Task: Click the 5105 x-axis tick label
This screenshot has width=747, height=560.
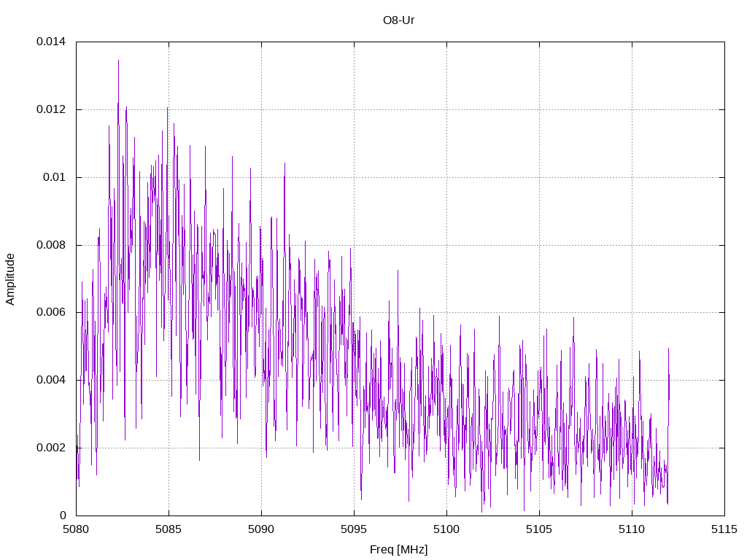Action: coord(539,529)
